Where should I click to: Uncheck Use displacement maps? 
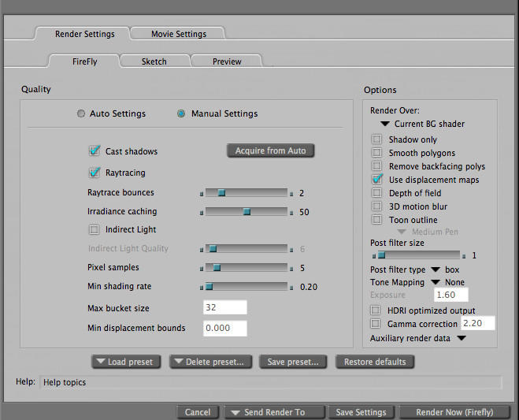point(377,179)
